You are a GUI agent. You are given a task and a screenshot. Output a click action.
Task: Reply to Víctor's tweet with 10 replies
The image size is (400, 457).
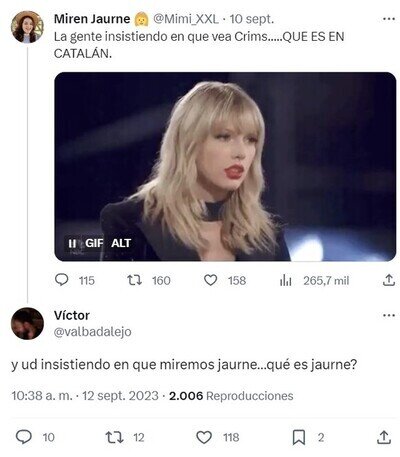point(24,437)
